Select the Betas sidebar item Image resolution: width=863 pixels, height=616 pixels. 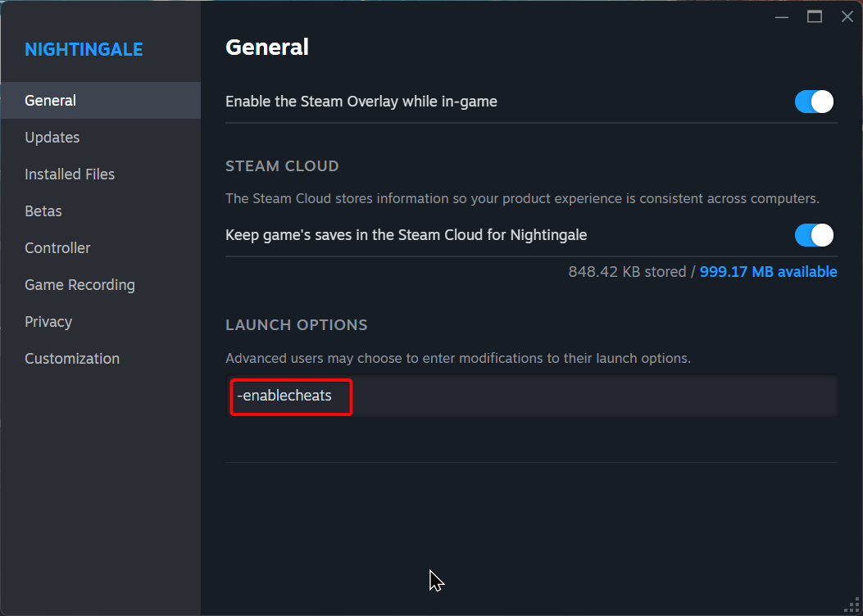[x=43, y=211]
